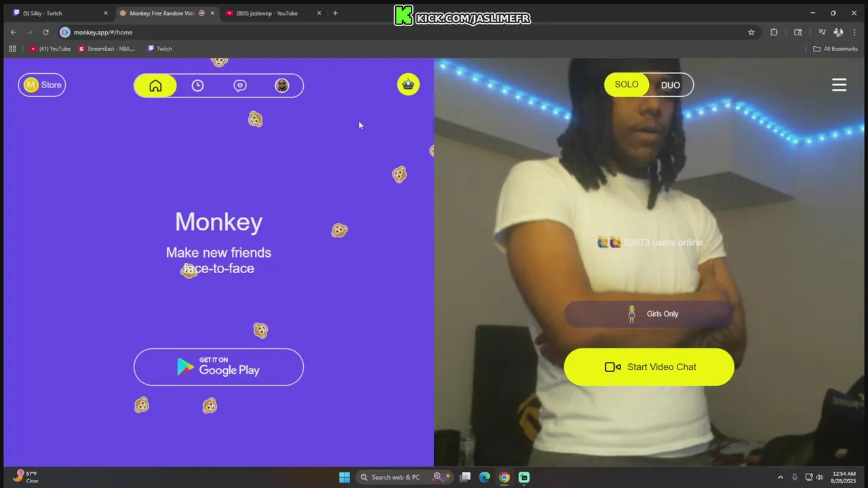Choose the Girls Only filter

tap(649, 314)
